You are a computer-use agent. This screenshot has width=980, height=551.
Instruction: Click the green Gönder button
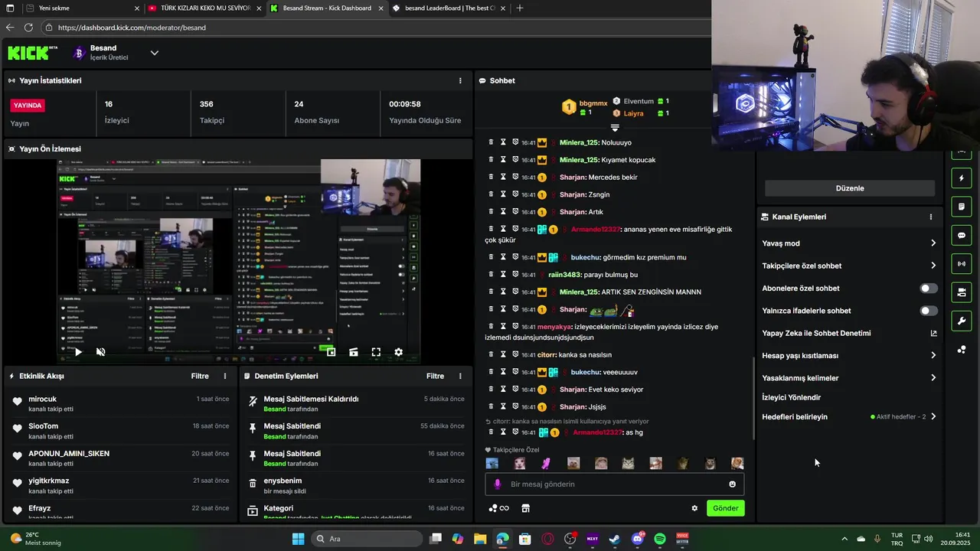point(726,508)
